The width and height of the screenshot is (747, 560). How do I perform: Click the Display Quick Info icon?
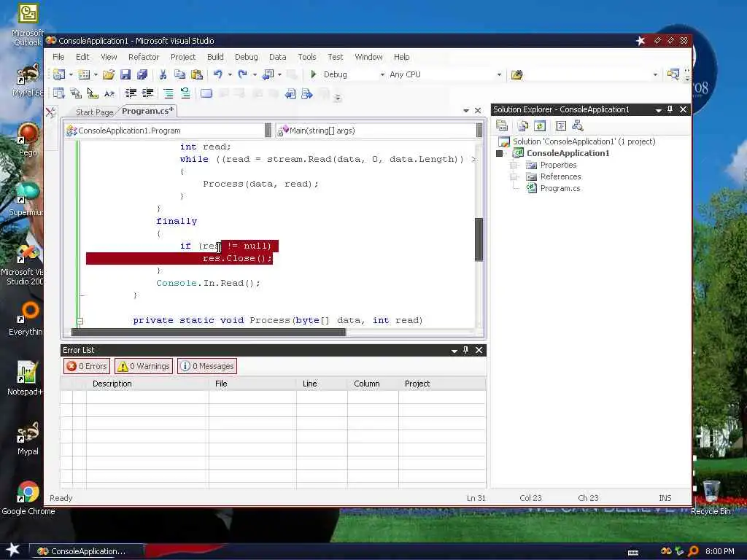point(93,93)
